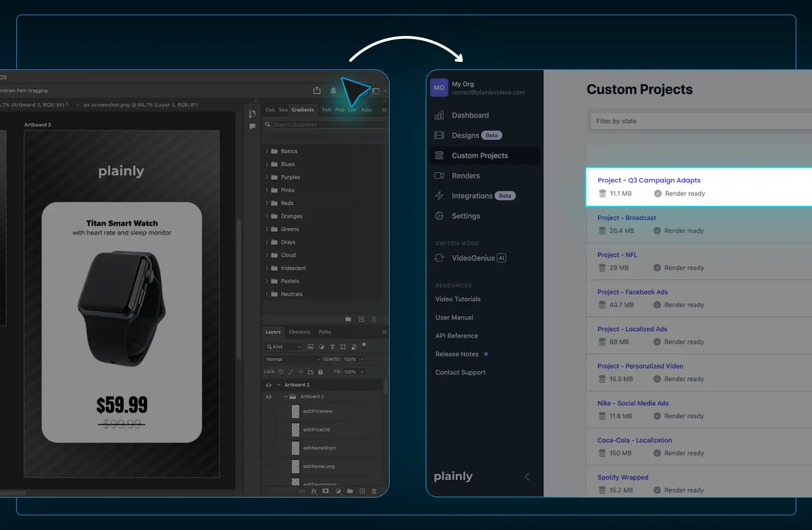Select the Gradients panel tab

(302, 110)
